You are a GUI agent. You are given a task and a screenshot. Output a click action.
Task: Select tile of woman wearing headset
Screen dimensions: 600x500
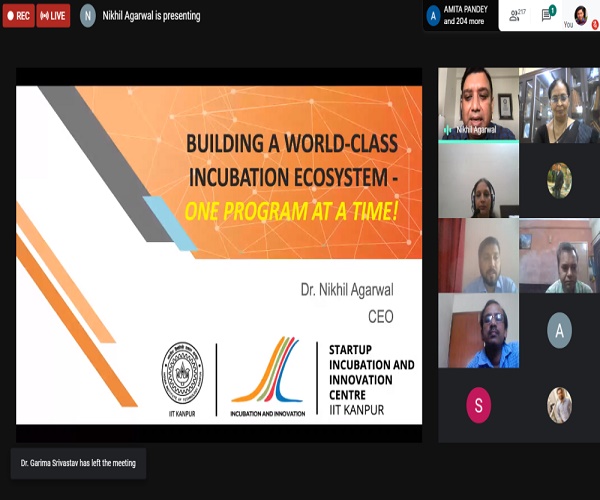[478, 180]
